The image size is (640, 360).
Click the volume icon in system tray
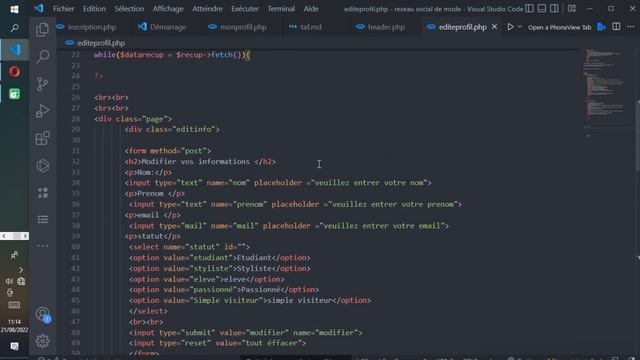[9, 281]
